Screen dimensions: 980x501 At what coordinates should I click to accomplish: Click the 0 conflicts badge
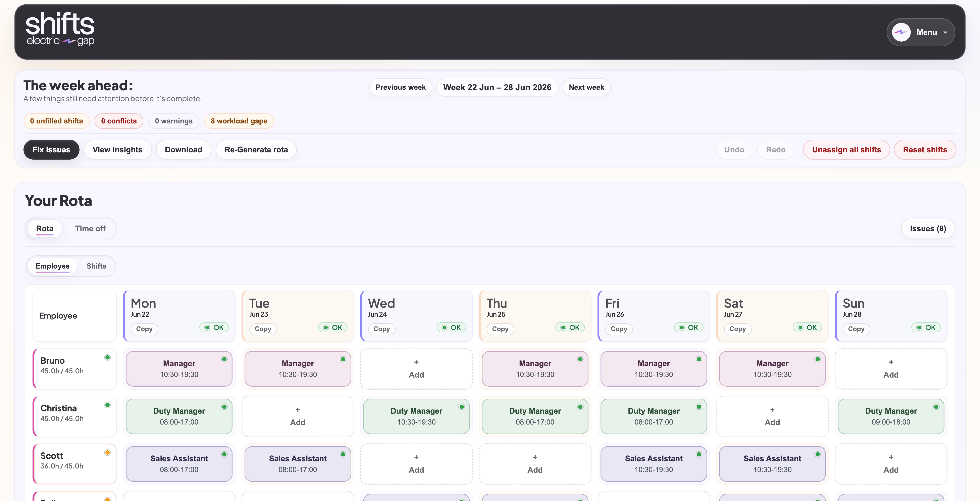(x=119, y=121)
